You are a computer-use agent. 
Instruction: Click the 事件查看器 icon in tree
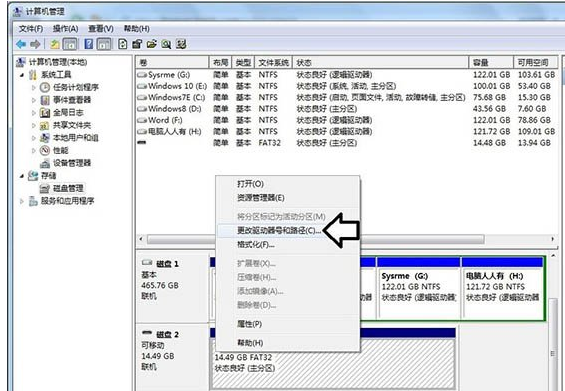tap(45, 100)
